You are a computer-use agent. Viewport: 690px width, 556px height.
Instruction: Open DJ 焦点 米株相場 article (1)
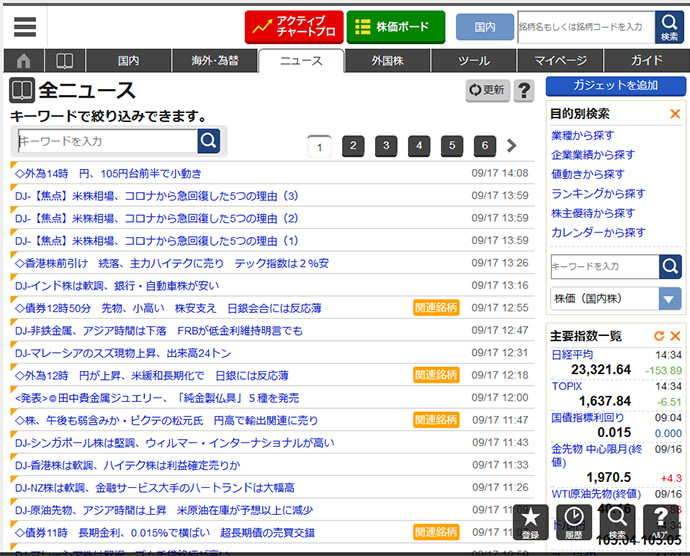[156, 241]
